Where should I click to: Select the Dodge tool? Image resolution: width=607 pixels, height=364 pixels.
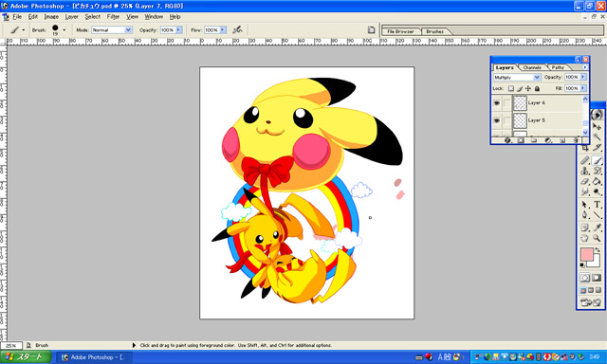(x=598, y=191)
